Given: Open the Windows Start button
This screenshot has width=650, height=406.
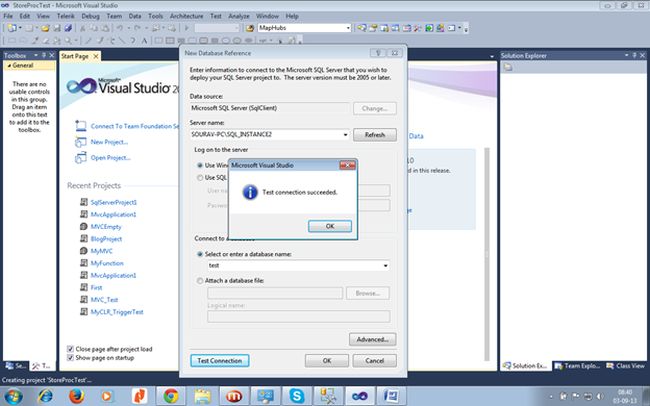Looking at the screenshot, I should [x=12, y=396].
